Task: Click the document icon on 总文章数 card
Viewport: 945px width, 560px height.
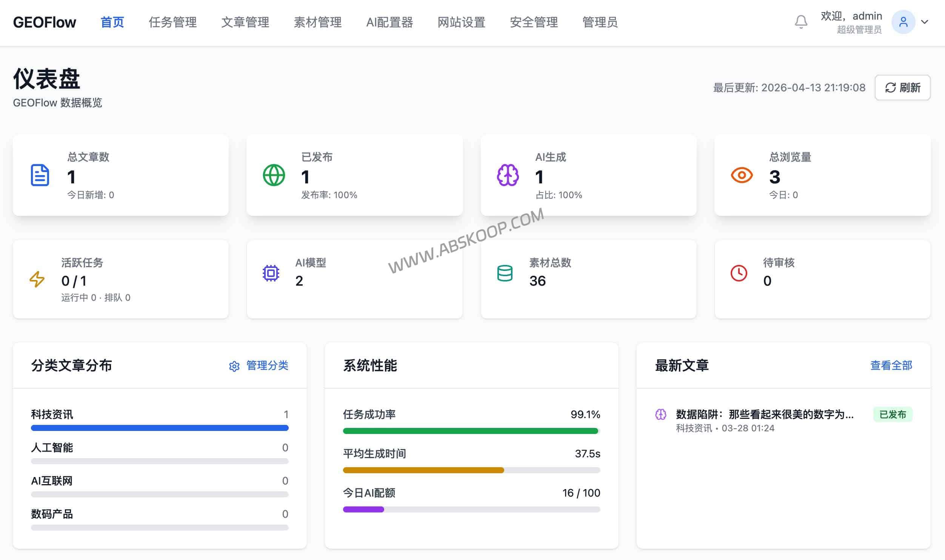Action: 39,175
